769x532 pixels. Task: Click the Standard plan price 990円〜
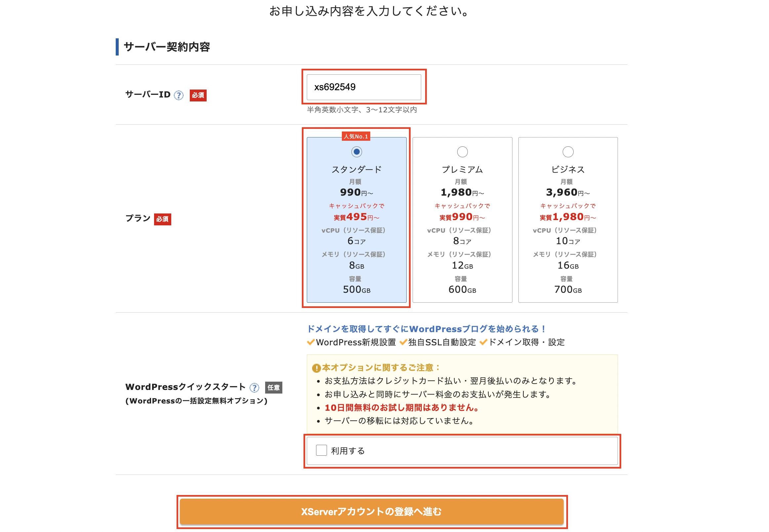click(x=356, y=192)
